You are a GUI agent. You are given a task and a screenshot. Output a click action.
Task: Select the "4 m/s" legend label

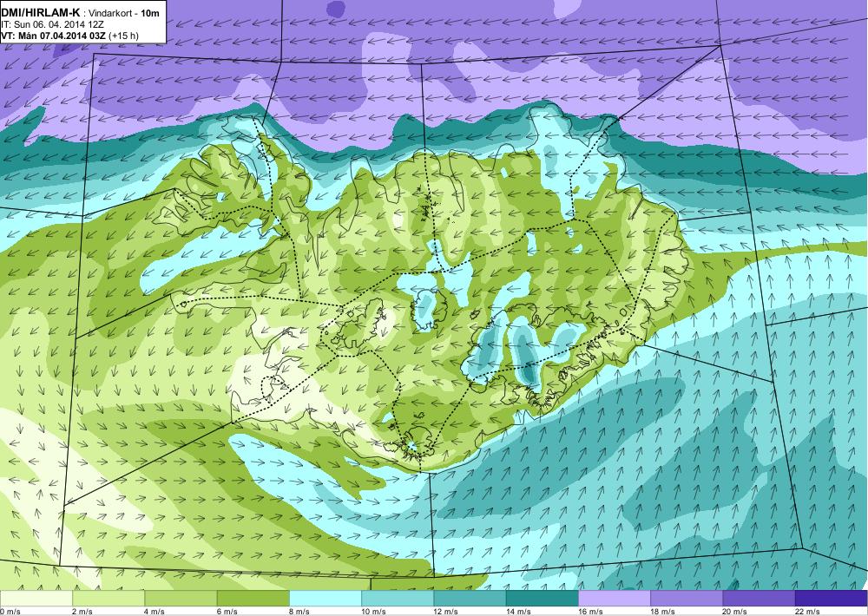155,612
